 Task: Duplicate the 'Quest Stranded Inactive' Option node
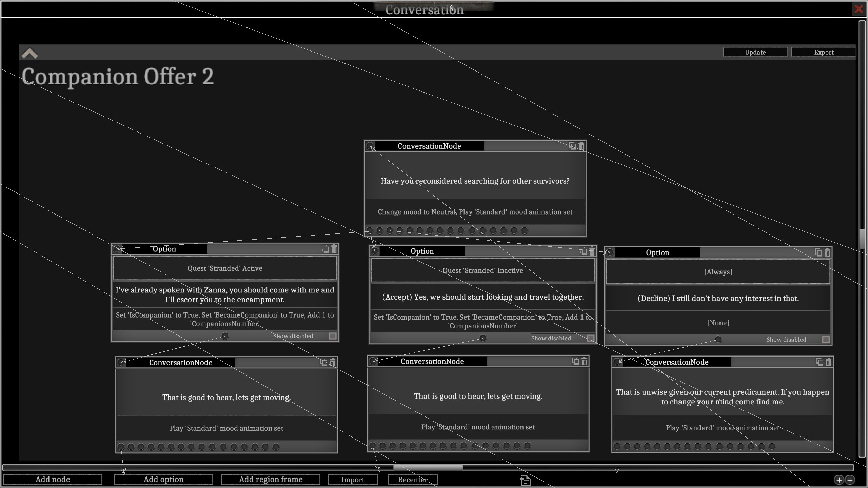click(583, 251)
